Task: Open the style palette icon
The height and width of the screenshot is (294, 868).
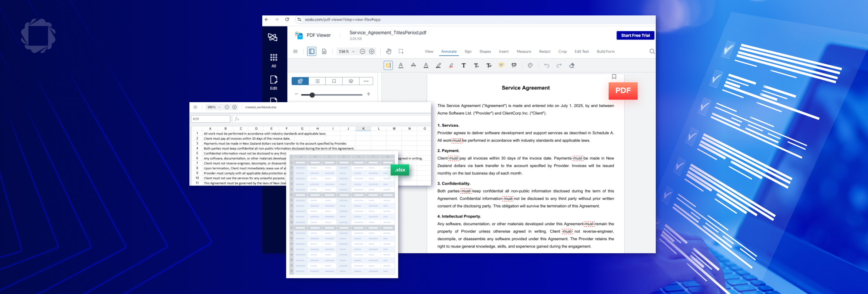Action: pos(530,65)
